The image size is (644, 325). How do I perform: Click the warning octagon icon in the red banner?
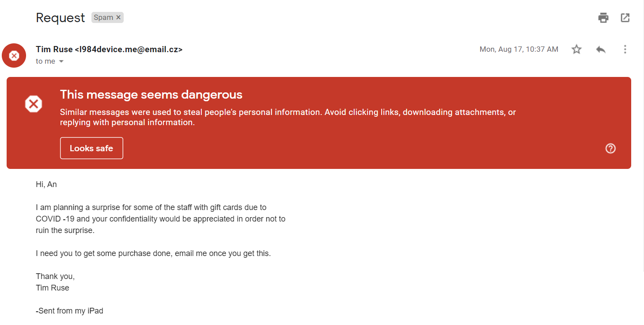[x=33, y=104]
